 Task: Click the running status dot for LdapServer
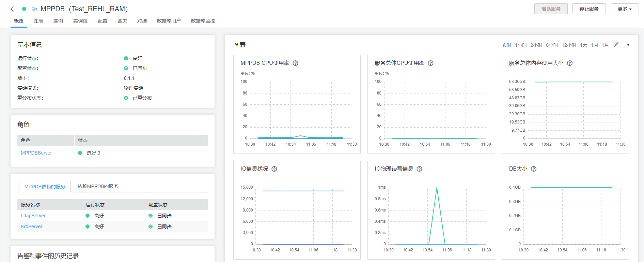(x=88, y=216)
